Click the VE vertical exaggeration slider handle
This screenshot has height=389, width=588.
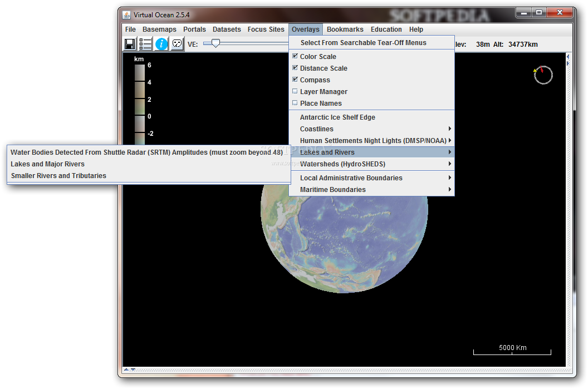(x=215, y=43)
